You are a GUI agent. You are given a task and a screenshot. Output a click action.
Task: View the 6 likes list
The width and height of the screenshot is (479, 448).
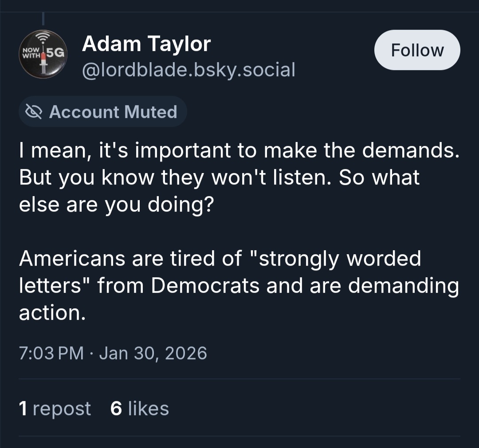tap(139, 408)
